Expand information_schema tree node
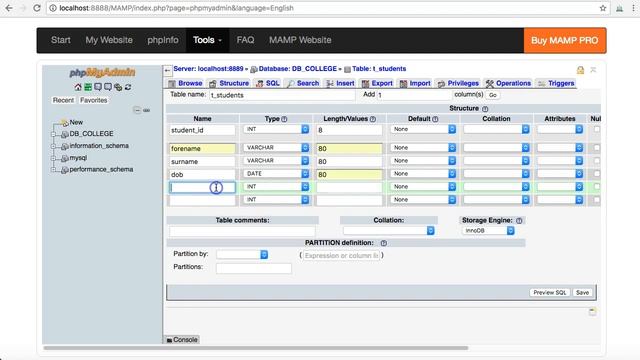 coord(53,146)
